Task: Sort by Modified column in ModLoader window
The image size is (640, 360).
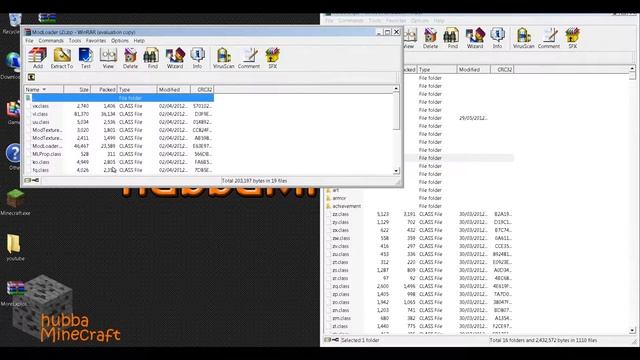Action: click(x=173, y=89)
